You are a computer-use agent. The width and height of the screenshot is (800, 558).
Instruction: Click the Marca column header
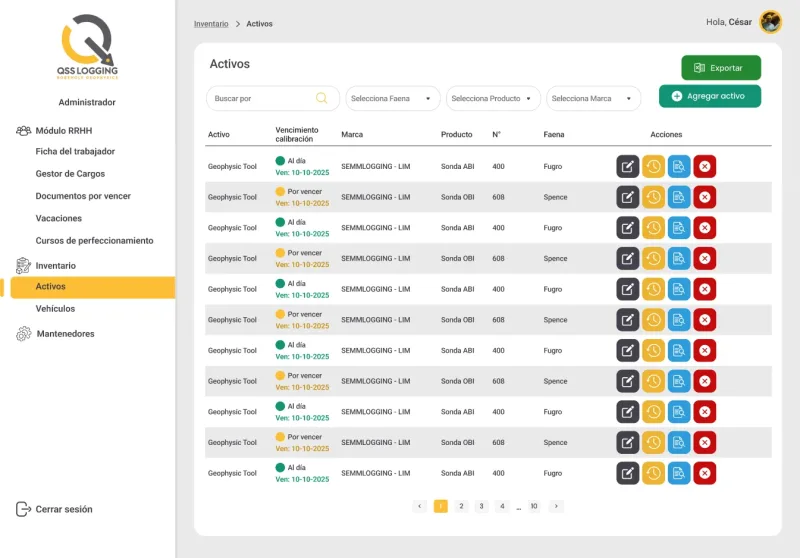tap(352, 135)
